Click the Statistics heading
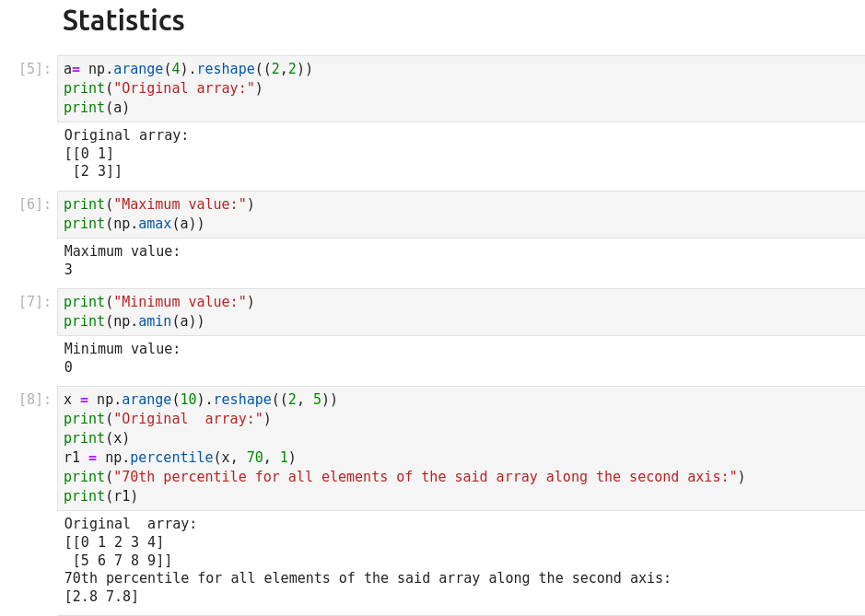 click(123, 21)
